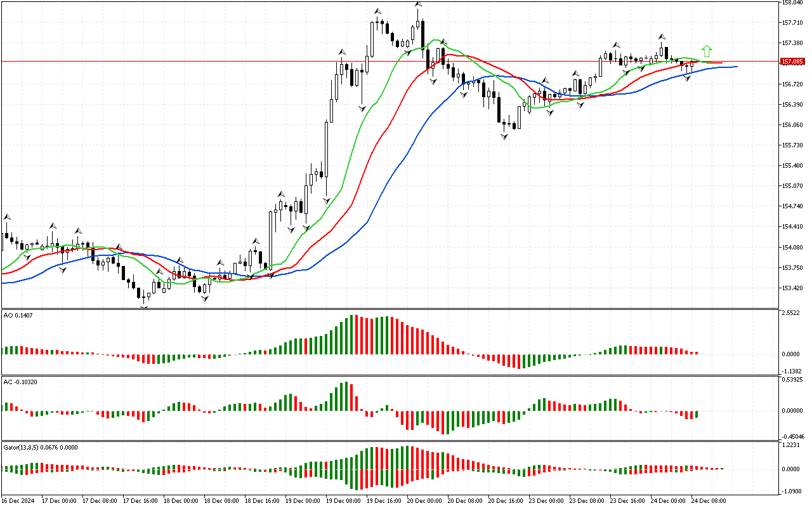Select the 23 Dec 00:00 time label
Screen dimensions: 812x508
point(546,501)
